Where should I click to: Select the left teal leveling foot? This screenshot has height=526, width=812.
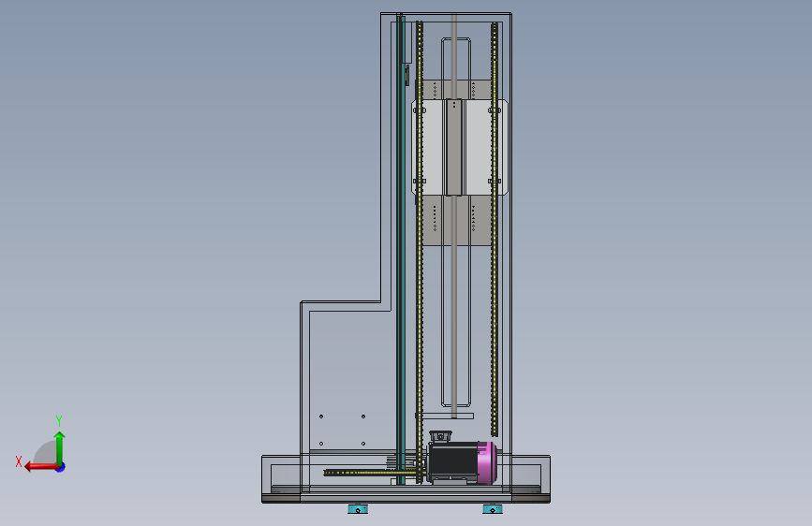(358, 509)
